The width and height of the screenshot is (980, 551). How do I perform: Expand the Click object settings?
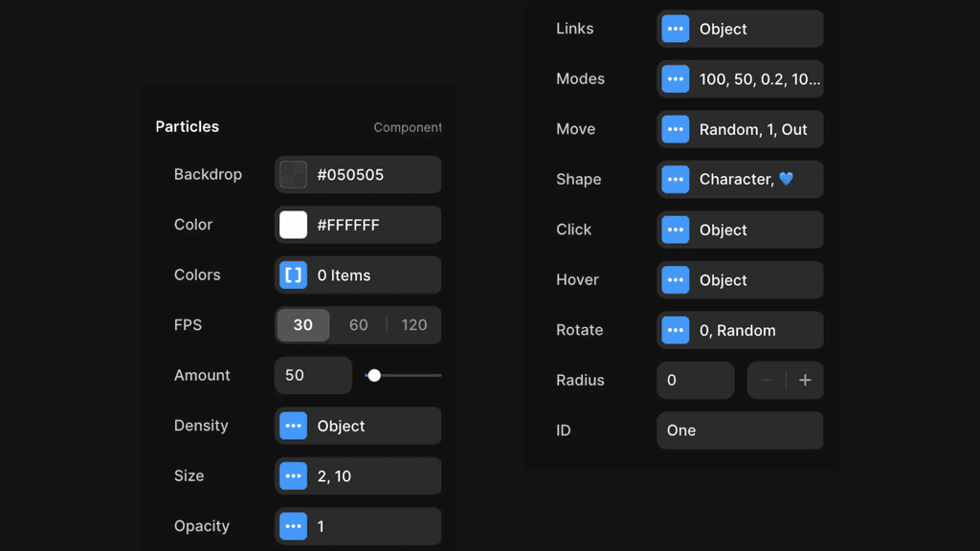pos(675,230)
